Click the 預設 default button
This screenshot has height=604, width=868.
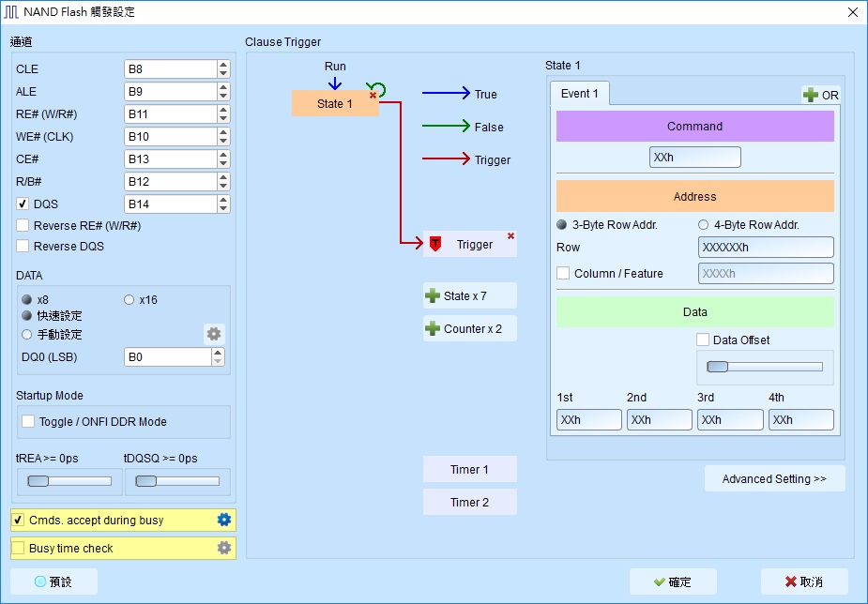(x=53, y=581)
